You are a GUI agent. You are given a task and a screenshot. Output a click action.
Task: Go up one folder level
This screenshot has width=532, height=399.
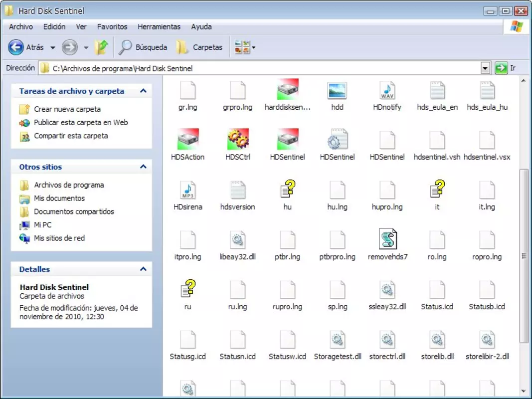tap(101, 47)
